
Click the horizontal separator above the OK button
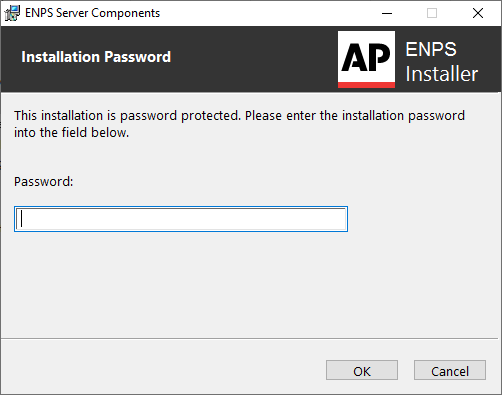pos(249,339)
